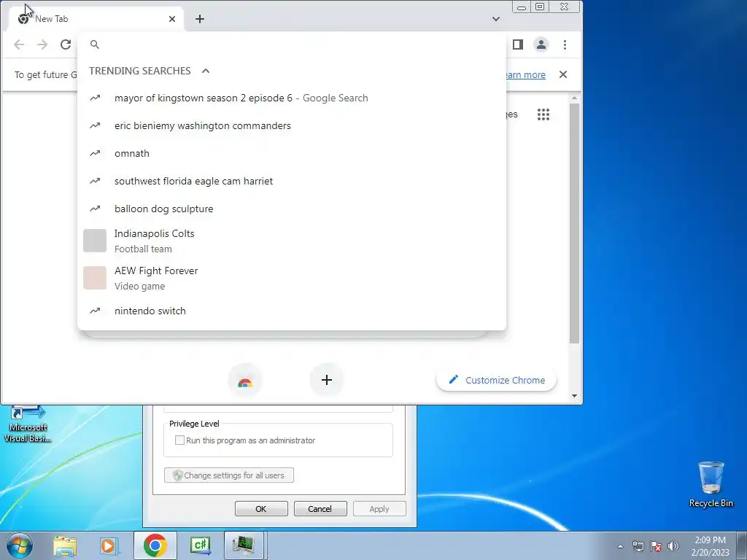Click the Apply button in properties dialog
The width and height of the screenshot is (747, 560).
pyautogui.click(x=379, y=508)
